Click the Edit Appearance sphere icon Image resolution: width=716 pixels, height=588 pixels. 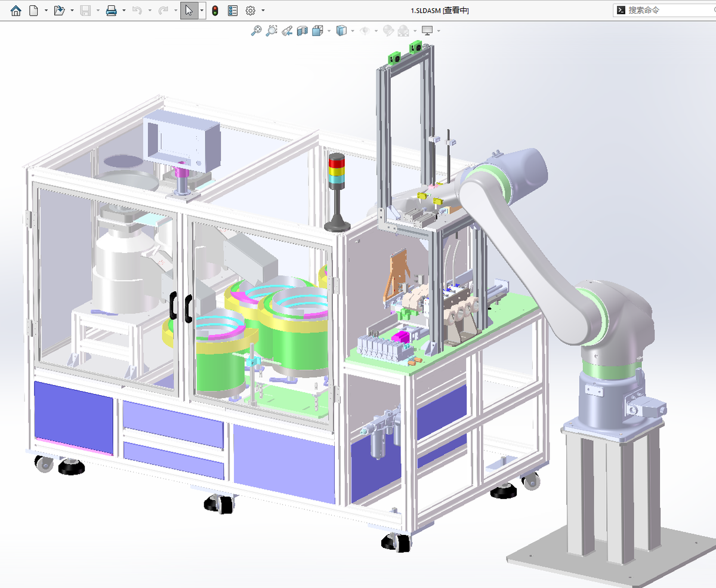pos(388,30)
